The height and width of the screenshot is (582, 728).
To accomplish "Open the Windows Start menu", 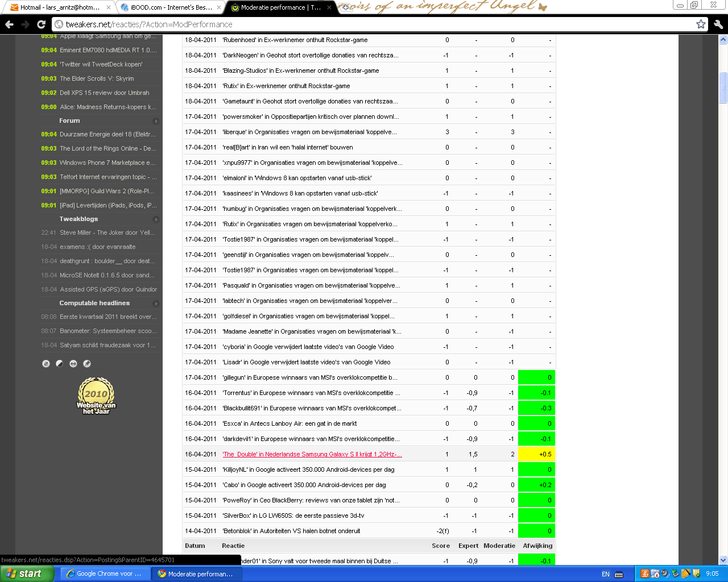I will click(x=27, y=574).
